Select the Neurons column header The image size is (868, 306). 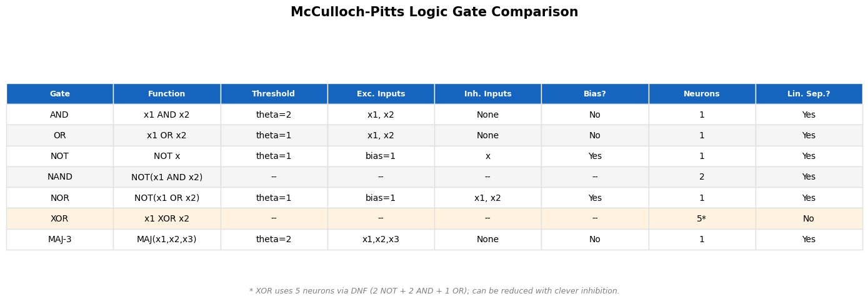click(702, 94)
